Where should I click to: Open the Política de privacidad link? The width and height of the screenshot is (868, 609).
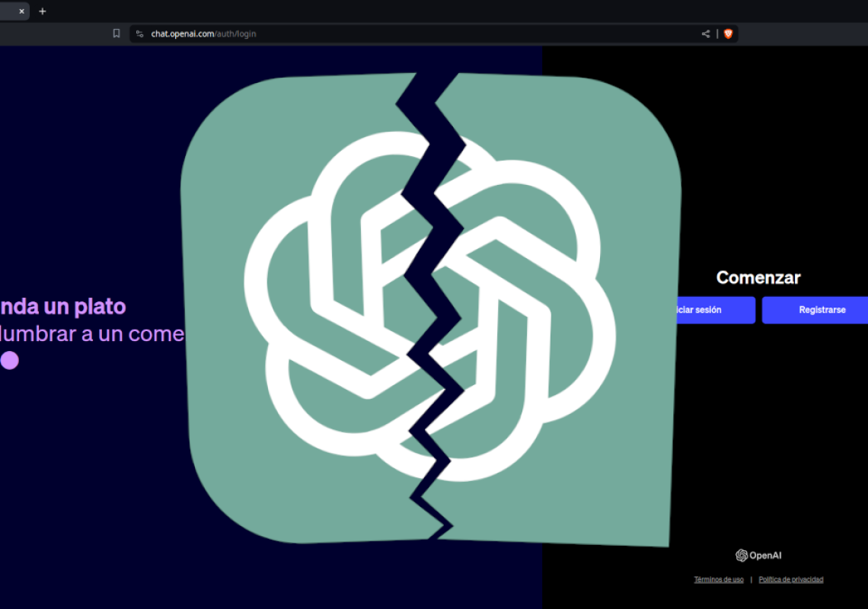tap(790, 579)
